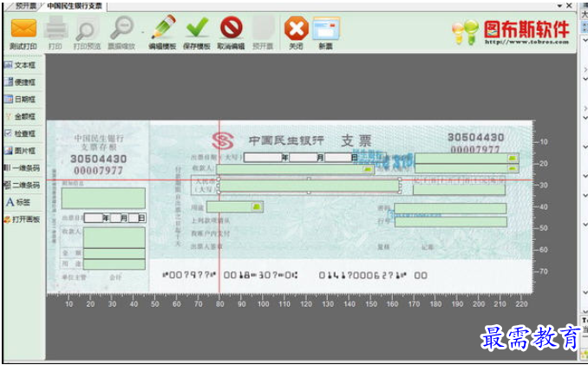
Task: Click the 票据缩放 zoom icon
Action: click(121, 28)
